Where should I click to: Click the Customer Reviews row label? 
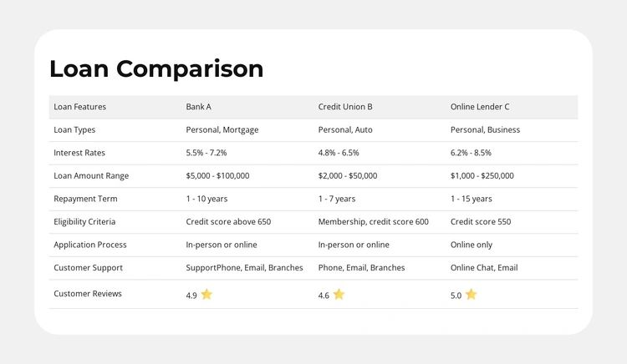point(88,294)
